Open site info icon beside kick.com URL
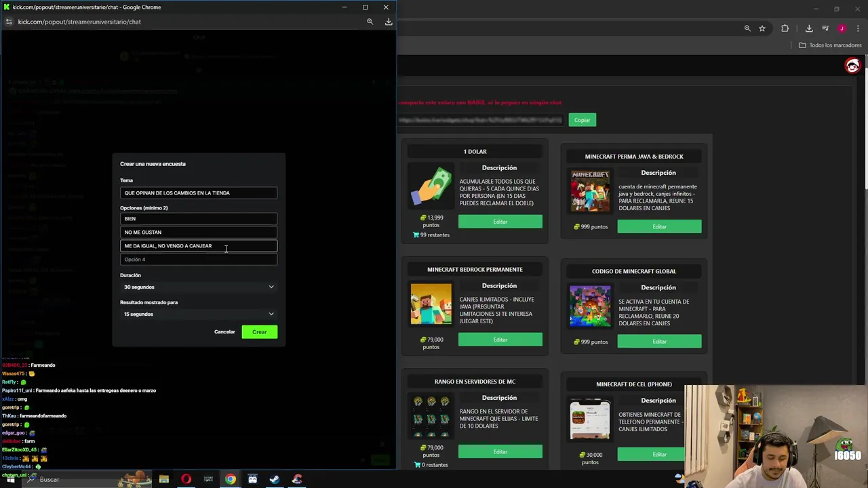The image size is (868, 488). tap(9, 22)
